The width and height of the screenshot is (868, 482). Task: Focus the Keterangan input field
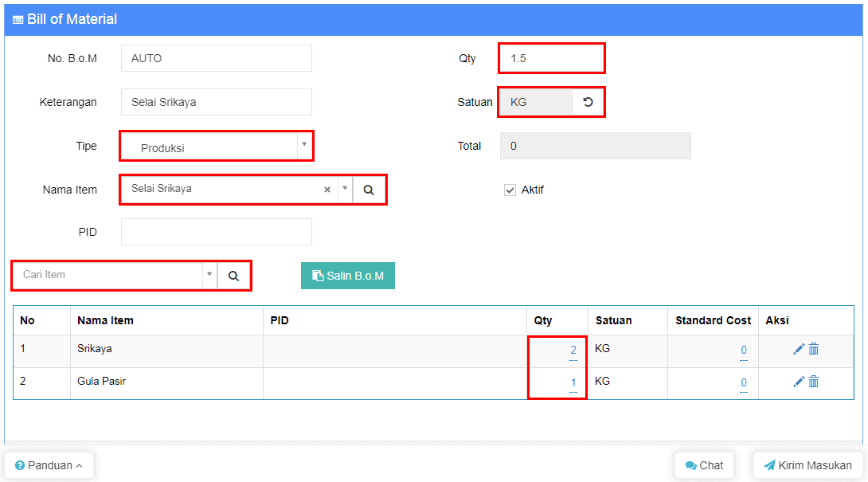coord(217,102)
